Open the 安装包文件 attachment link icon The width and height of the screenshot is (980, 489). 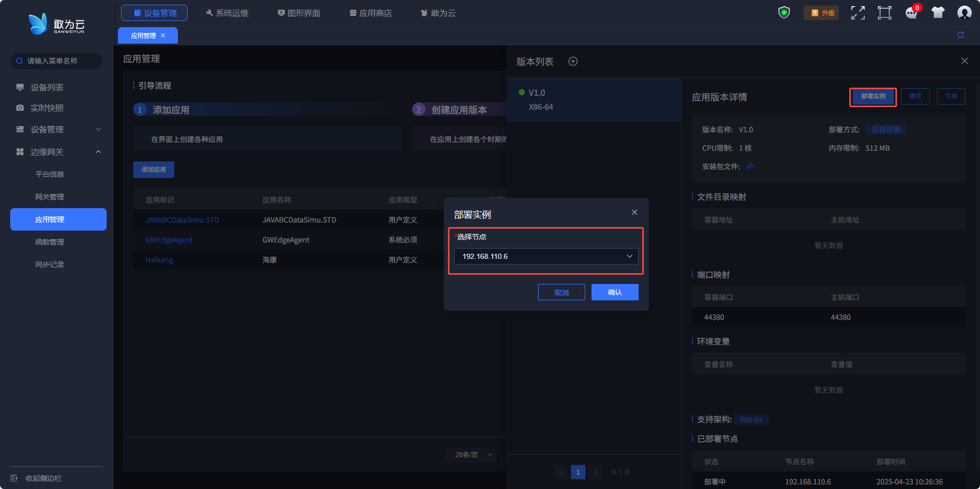click(750, 166)
